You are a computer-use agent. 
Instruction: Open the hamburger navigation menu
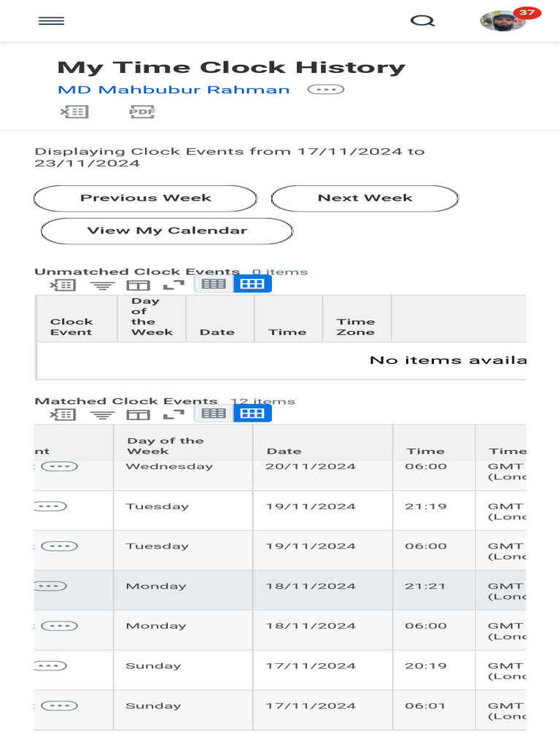point(52,21)
